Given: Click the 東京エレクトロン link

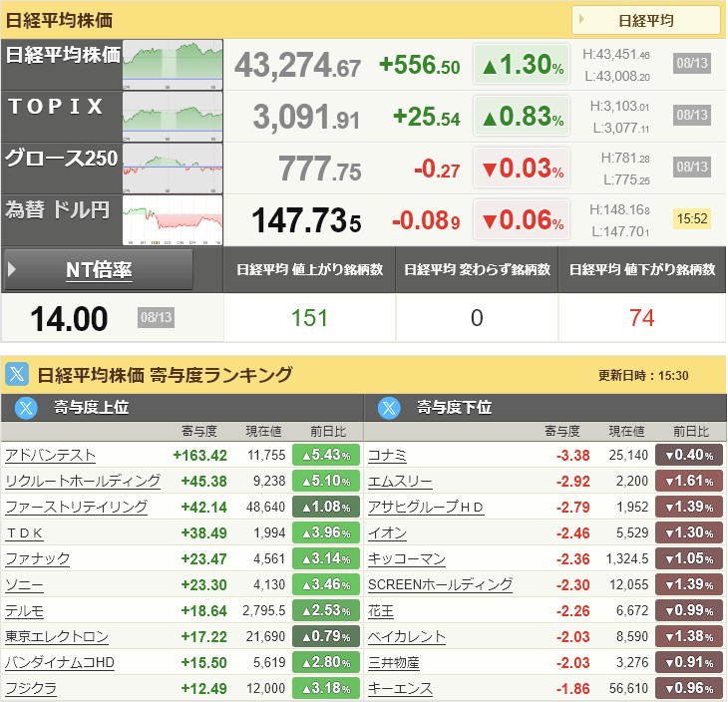Looking at the screenshot, I should [57, 636].
